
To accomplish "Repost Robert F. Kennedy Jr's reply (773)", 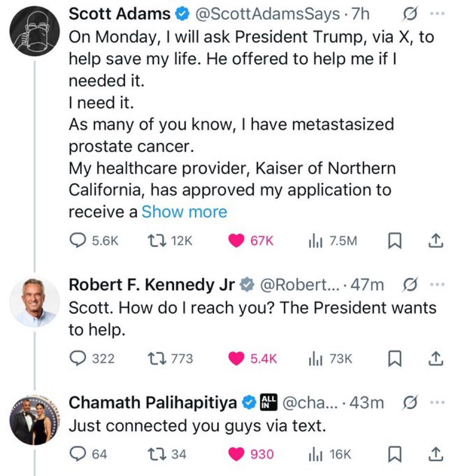I will click(x=155, y=358).
